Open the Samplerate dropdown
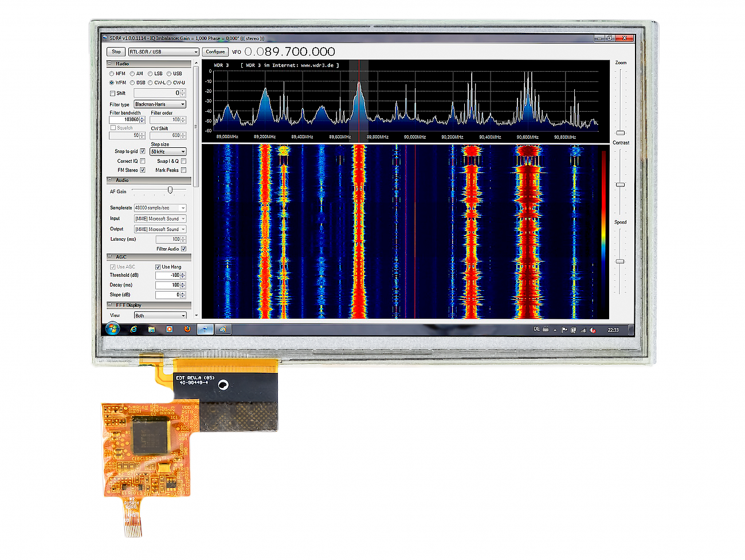This screenshot has width=745, height=560. 160,208
